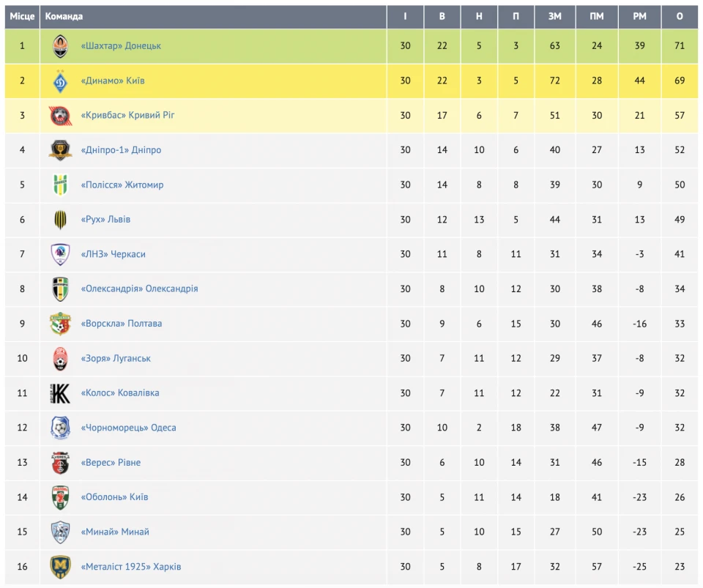Open the «ЛНЗ» Черкаси team link

click(x=113, y=254)
